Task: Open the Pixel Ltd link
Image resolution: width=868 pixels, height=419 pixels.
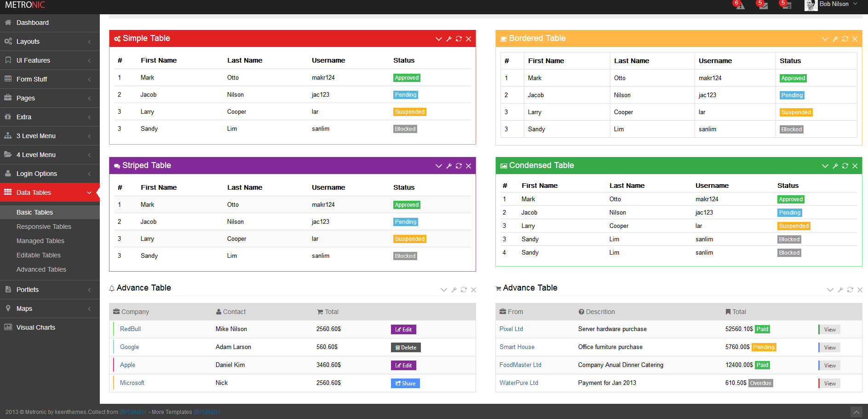Action: (x=511, y=329)
